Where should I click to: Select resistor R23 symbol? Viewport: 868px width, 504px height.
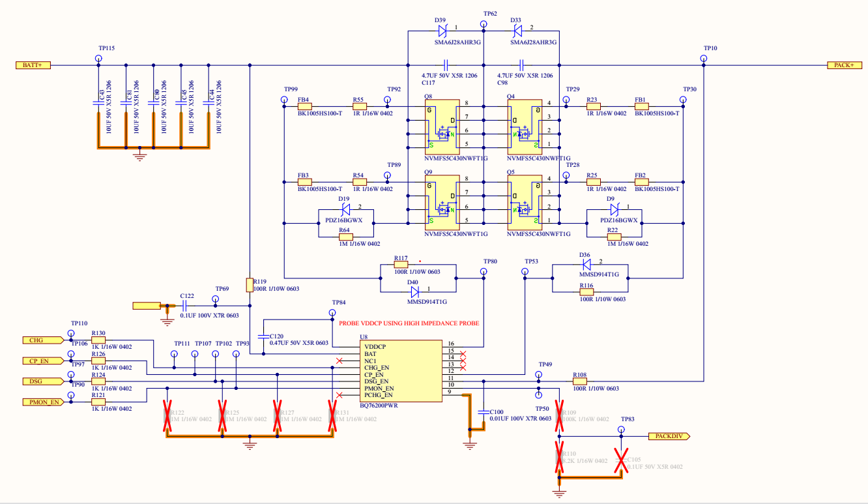[593, 106]
